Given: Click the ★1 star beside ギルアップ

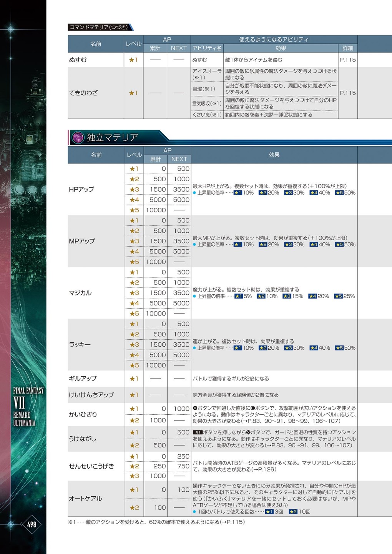Looking at the screenshot, I should pyautogui.click(x=134, y=379).
